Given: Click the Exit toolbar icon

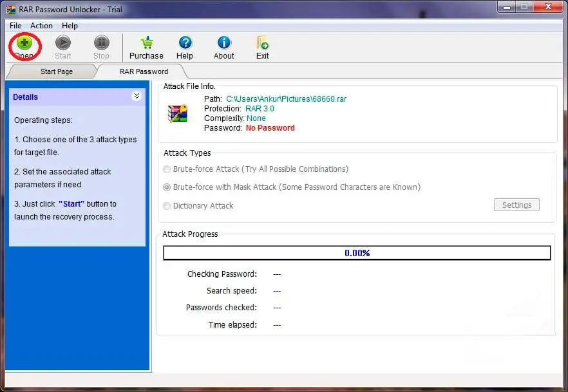Looking at the screenshot, I should point(262,43).
